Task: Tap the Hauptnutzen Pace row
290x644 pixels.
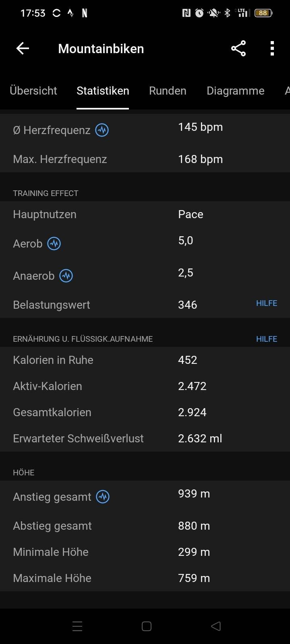Action: click(145, 214)
